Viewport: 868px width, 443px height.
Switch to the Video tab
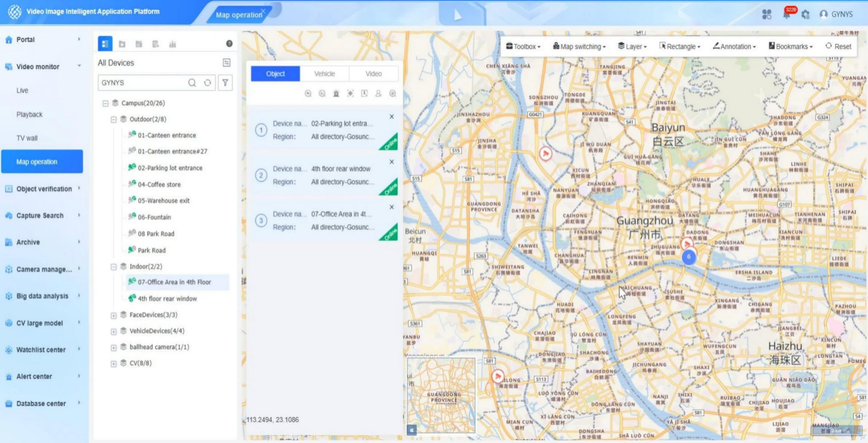tap(374, 73)
